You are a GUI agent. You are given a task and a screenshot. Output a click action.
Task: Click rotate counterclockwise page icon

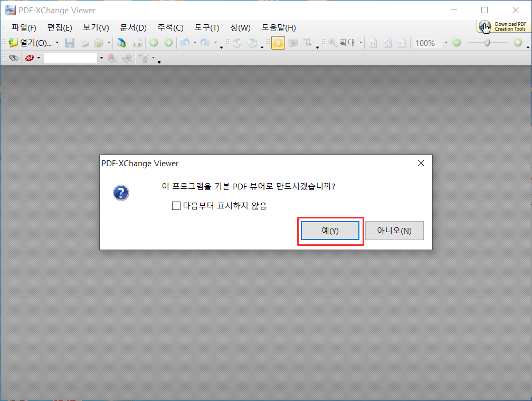pyautogui.click(x=237, y=43)
